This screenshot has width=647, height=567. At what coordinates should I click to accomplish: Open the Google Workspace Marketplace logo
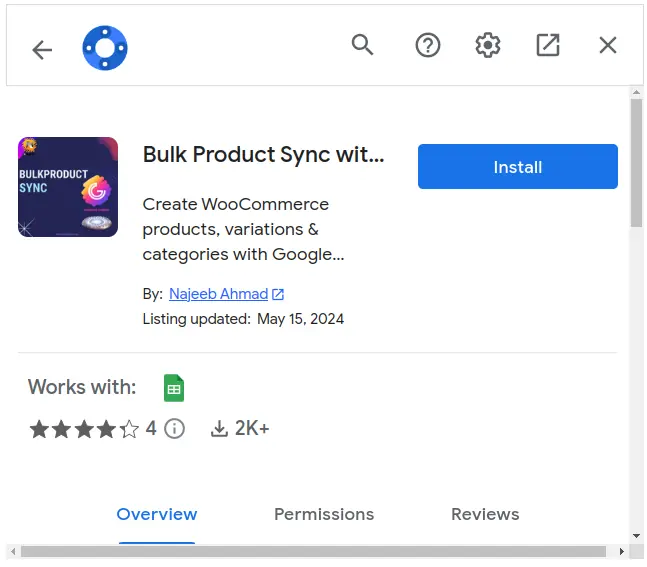tap(105, 48)
